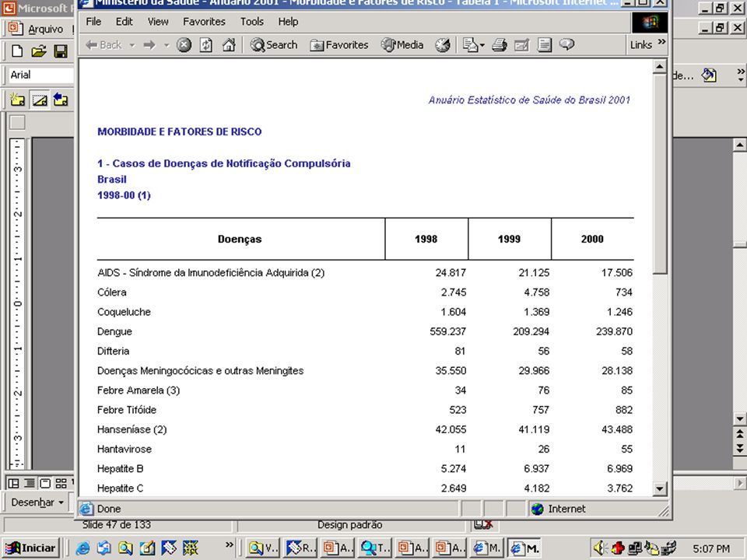Image resolution: width=747 pixels, height=560 pixels.
Task: Open the Back history dropdown arrow
Action: [132, 45]
